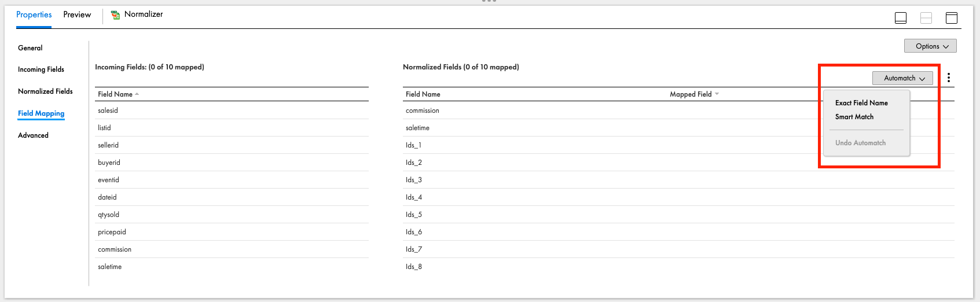The image size is (980, 302).
Task: Sort incoming fields by Field Name arrow
Action: [x=137, y=94]
